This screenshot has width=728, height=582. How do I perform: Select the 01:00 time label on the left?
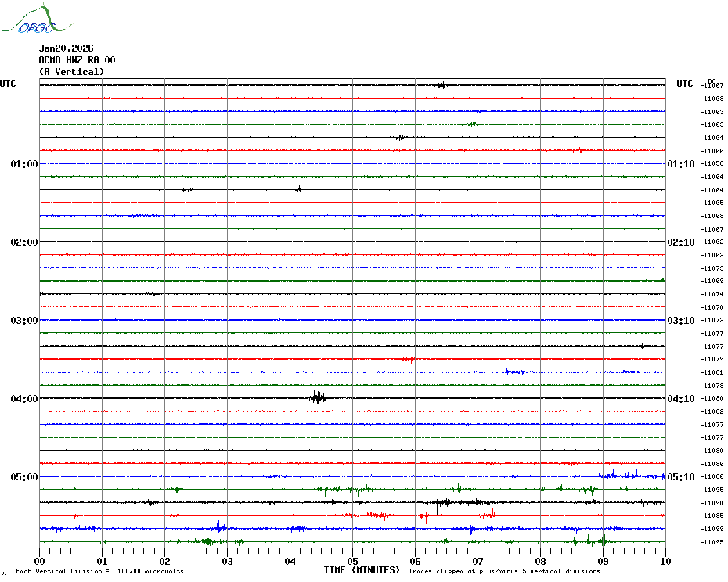click(x=24, y=164)
